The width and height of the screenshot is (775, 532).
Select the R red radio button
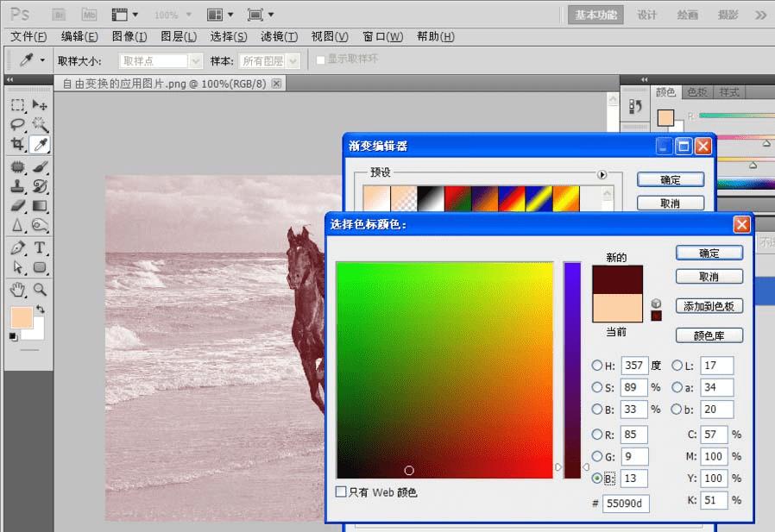pyautogui.click(x=597, y=435)
